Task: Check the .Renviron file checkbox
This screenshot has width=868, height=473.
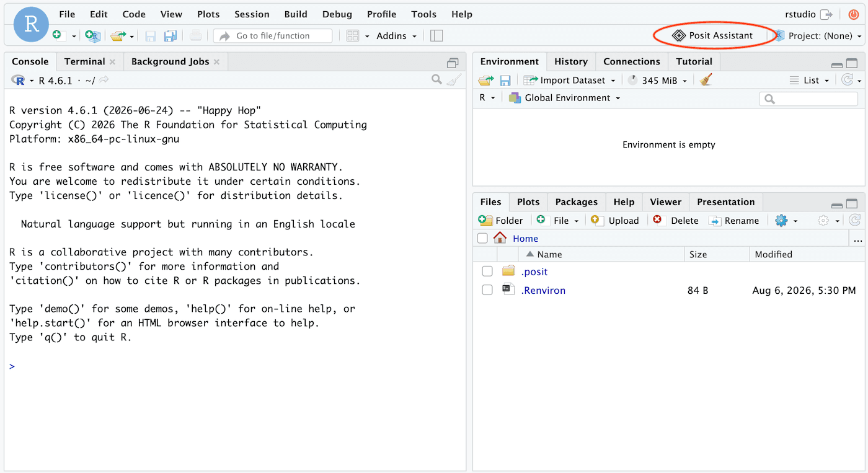Action: coord(487,290)
